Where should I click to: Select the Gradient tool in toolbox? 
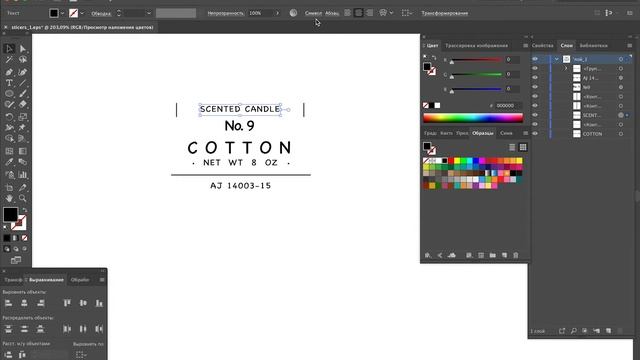point(23,151)
